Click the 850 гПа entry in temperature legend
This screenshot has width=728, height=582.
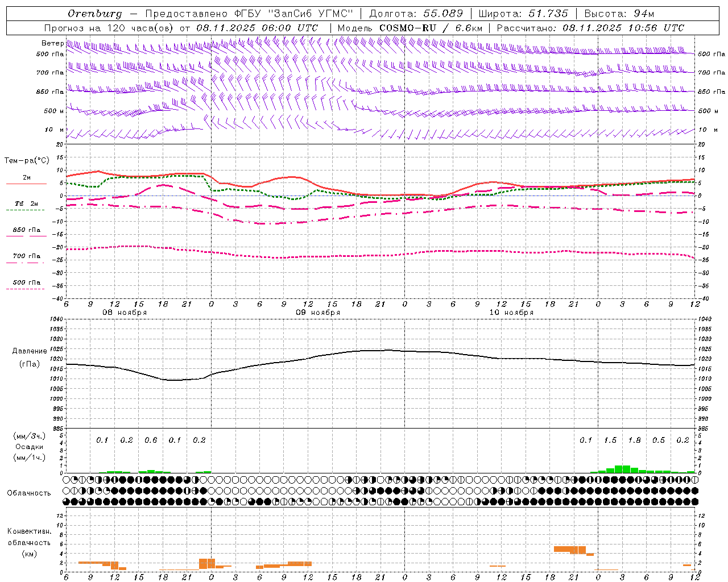pyautogui.click(x=27, y=230)
